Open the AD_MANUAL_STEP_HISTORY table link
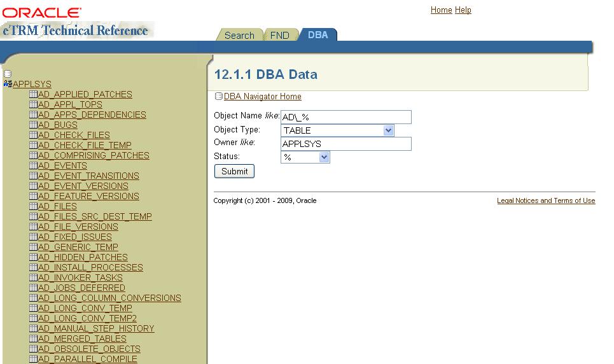Screen dimensions: 614x364 (96, 329)
